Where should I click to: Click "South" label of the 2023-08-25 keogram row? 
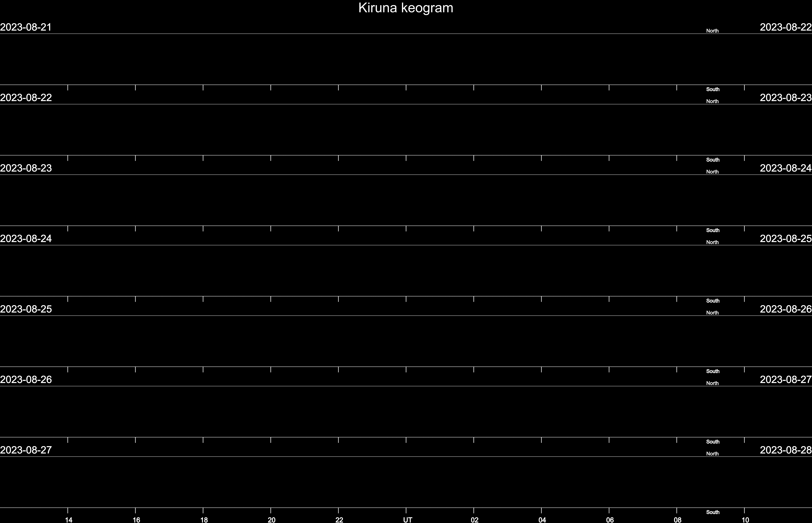(x=713, y=371)
